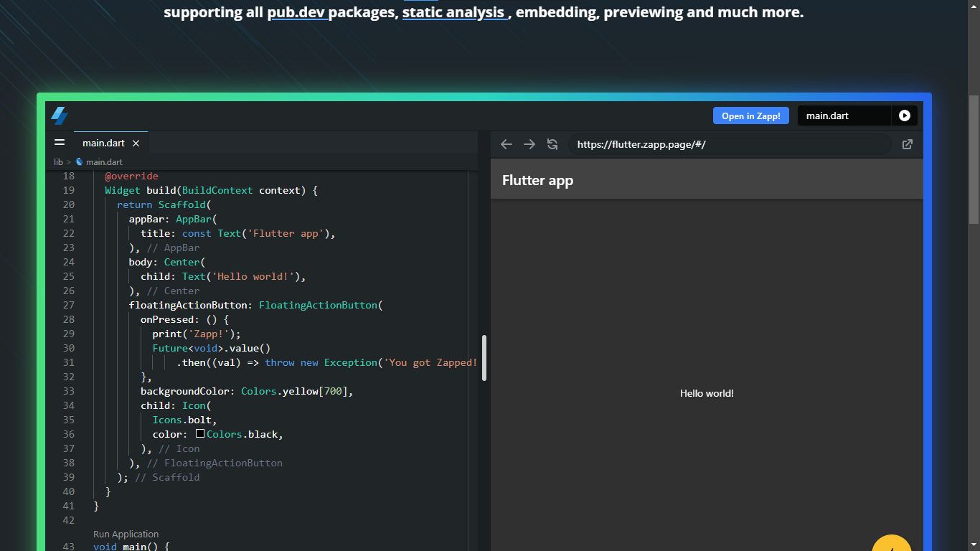The width and height of the screenshot is (980, 551).
Task: Click the 'void main()' line in the editor
Action: point(131,546)
